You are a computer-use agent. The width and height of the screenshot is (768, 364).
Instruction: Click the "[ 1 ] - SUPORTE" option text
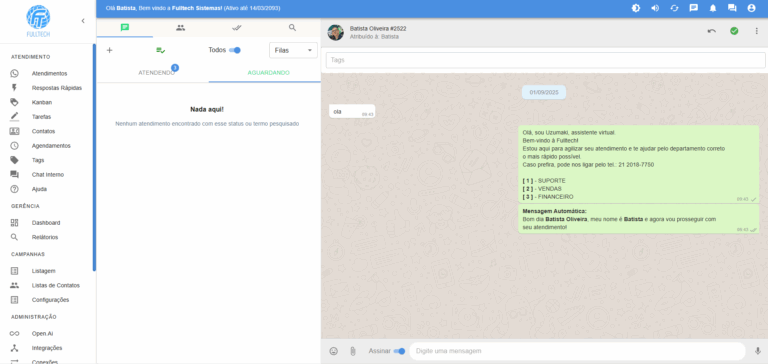coord(543,181)
